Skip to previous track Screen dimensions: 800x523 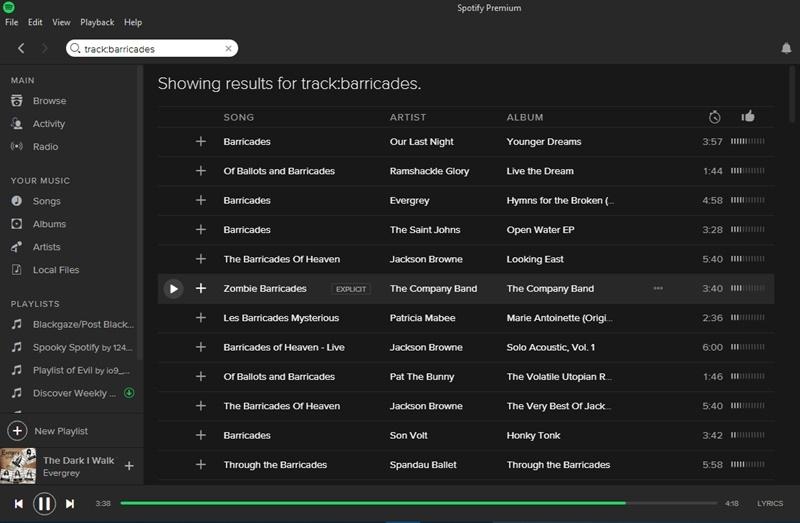(18, 504)
